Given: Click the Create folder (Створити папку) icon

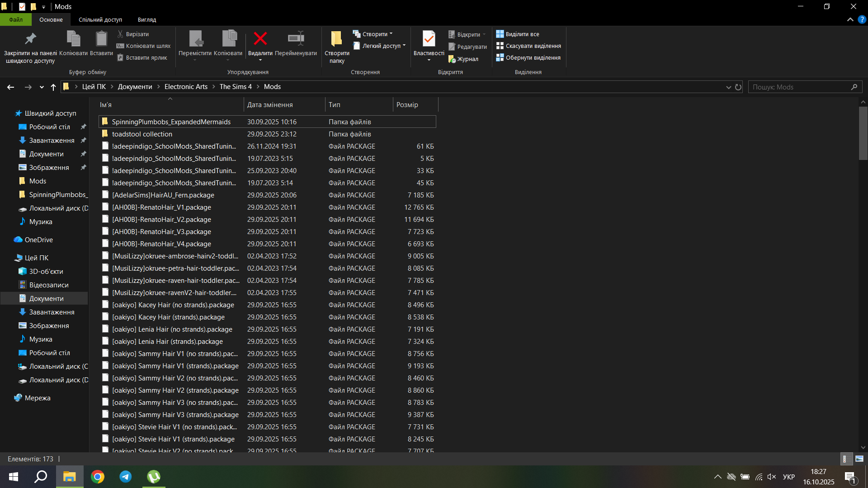Looking at the screenshot, I should pos(336,39).
